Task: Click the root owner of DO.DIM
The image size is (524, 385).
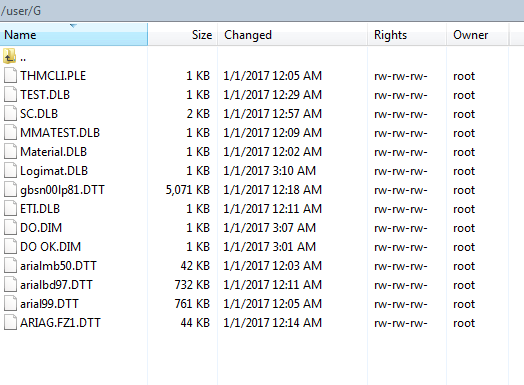Action: [464, 229]
